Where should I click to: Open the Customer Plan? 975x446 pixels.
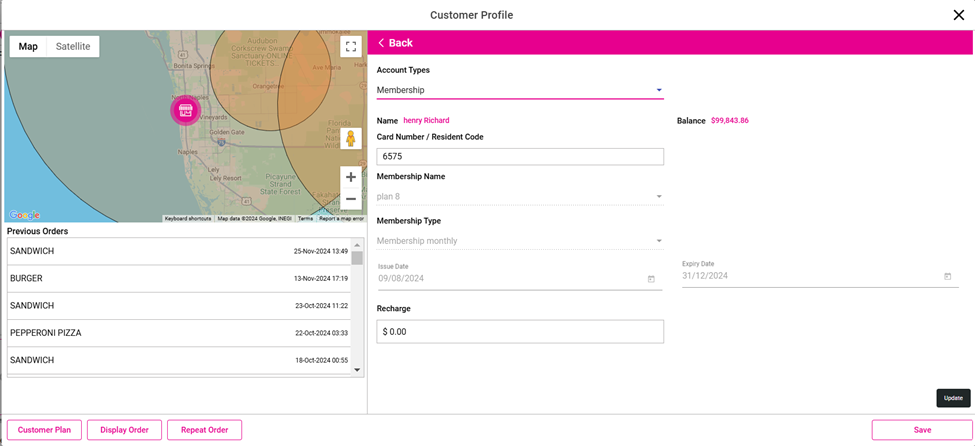[x=44, y=430]
